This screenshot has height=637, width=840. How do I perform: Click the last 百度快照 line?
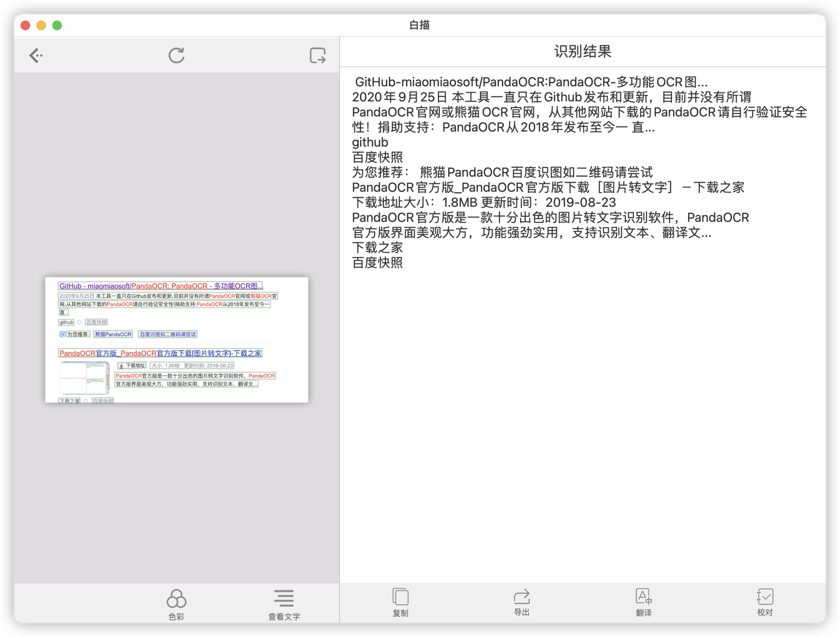[x=377, y=263]
